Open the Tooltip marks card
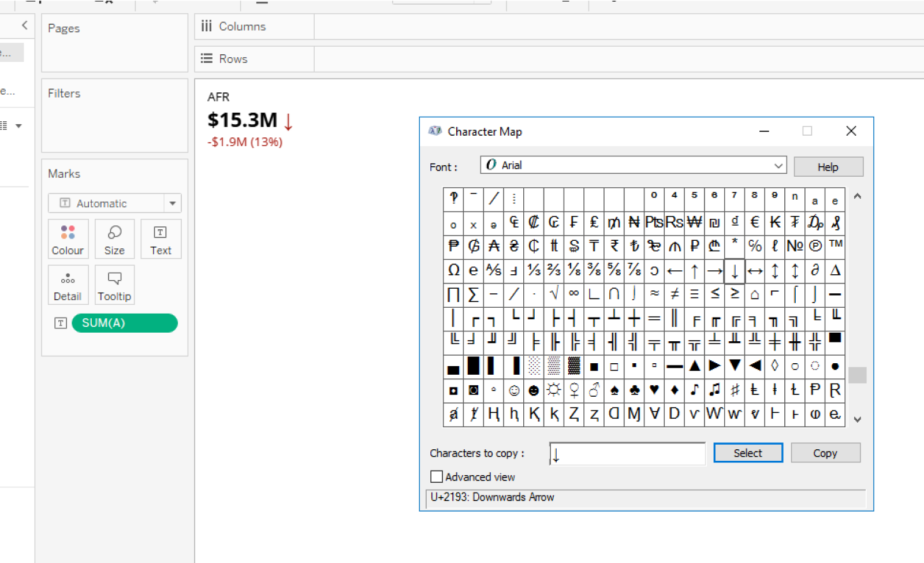The height and width of the screenshot is (563, 924). [x=114, y=285]
